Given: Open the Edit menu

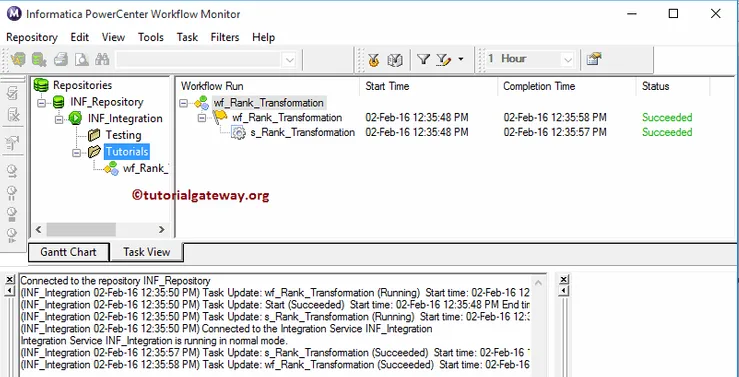Looking at the screenshot, I should coord(80,37).
